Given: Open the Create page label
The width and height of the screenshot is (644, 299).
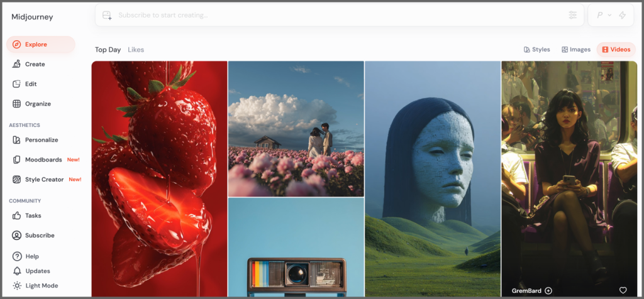Looking at the screenshot, I should pos(35,64).
